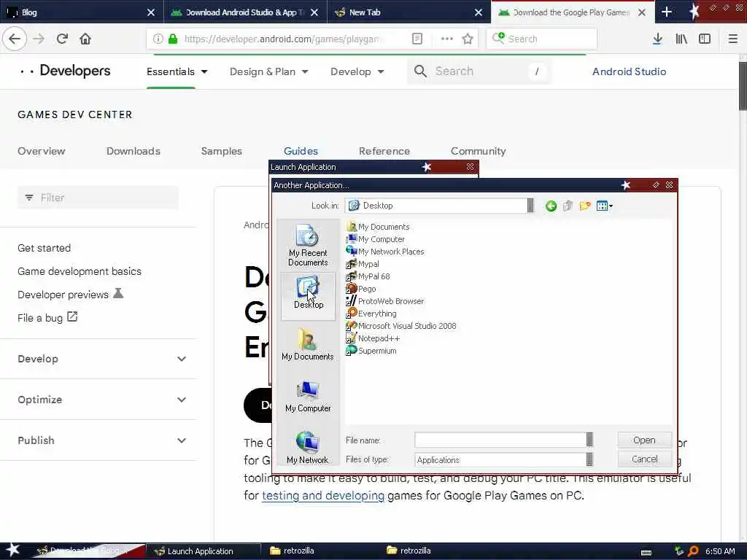The height and width of the screenshot is (560, 747).
Task: Open a new tab with the plus icon
Action: 667,12
